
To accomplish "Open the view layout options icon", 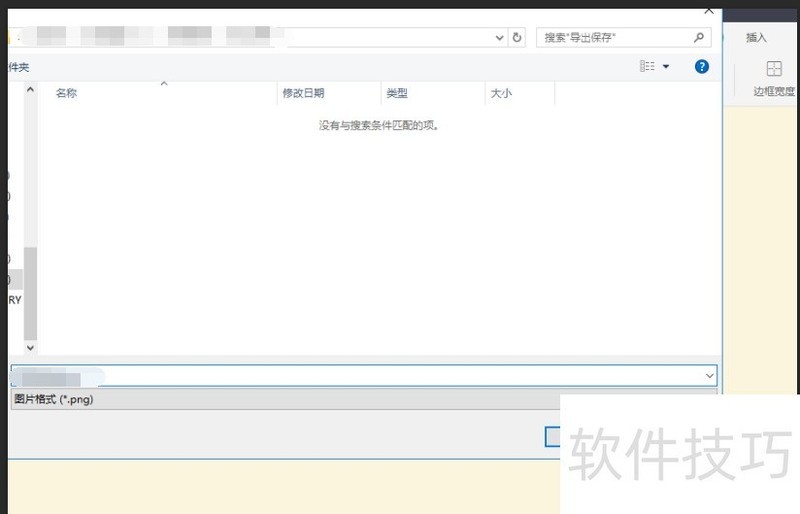I will pos(647,66).
